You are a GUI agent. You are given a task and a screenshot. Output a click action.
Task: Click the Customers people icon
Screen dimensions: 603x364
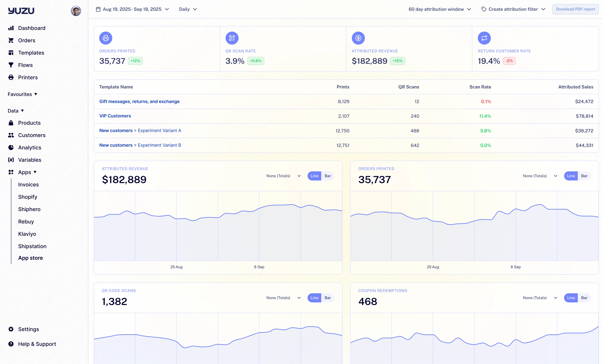tap(11, 135)
